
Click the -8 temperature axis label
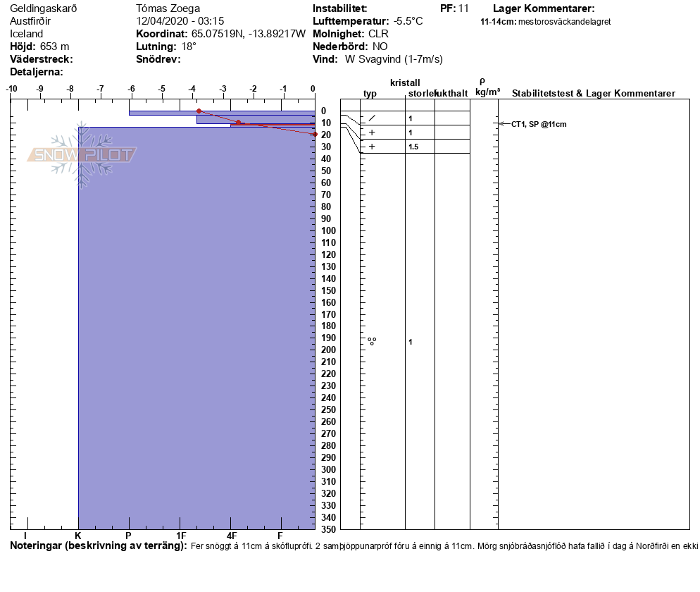[x=70, y=89]
